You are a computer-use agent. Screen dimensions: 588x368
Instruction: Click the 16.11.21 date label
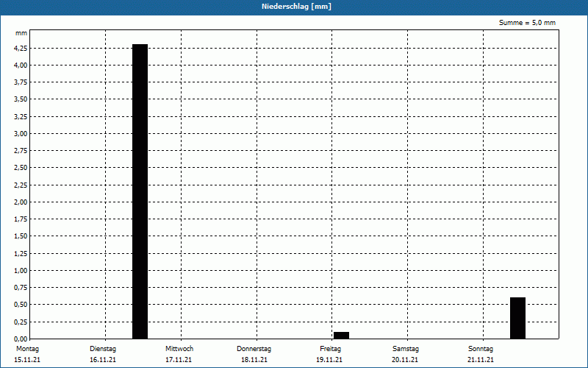pos(103,360)
